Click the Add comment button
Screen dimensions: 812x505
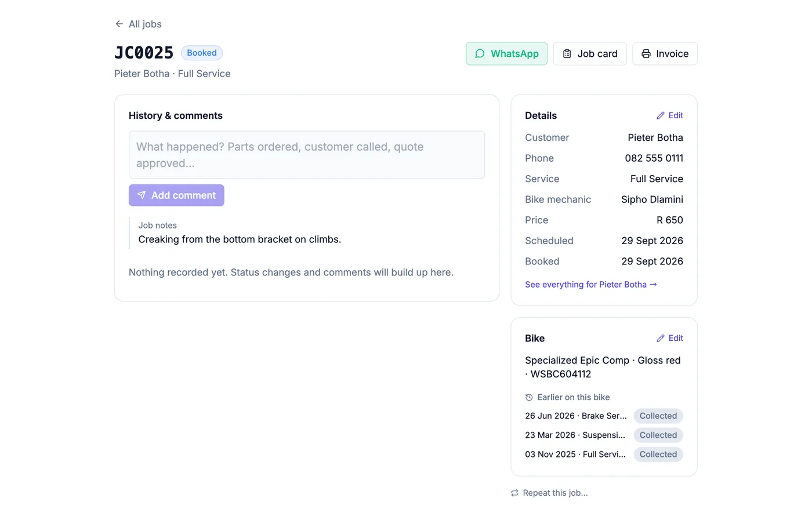tap(176, 195)
